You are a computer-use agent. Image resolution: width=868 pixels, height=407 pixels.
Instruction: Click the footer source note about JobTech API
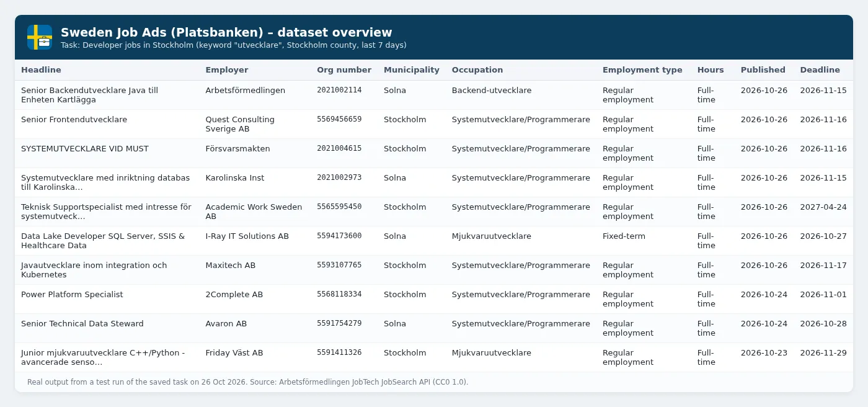coord(248,382)
